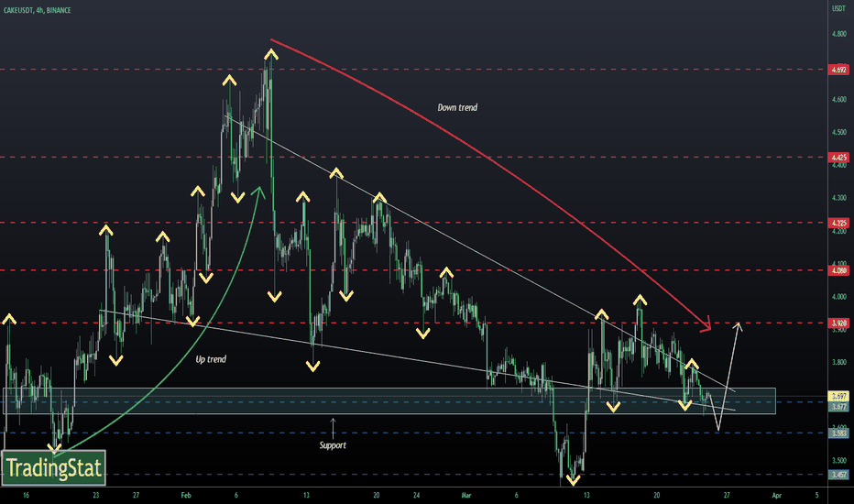Screen dimensions: 854x504
Task: Click the 4.800 price axis label
Action: point(838,34)
